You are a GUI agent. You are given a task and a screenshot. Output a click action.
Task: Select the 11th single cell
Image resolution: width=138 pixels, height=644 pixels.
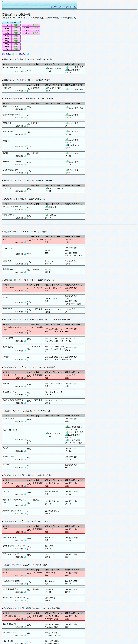(x=27, y=25)
